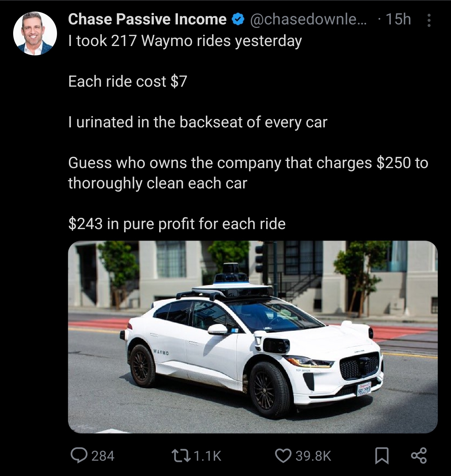451x476 pixels.
Task: View the 39.8K likes count
Action: [314, 456]
